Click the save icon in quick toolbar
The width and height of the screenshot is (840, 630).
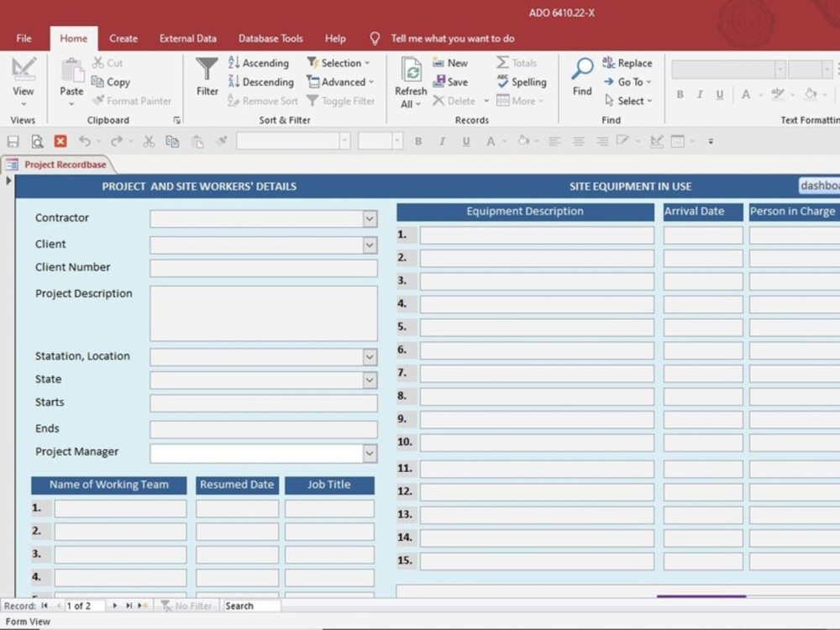(x=13, y=141)
